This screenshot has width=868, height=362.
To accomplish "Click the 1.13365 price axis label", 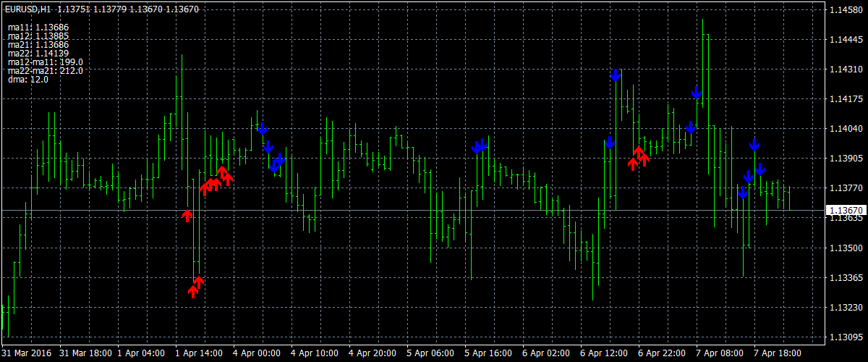I will tap(845, 278).
